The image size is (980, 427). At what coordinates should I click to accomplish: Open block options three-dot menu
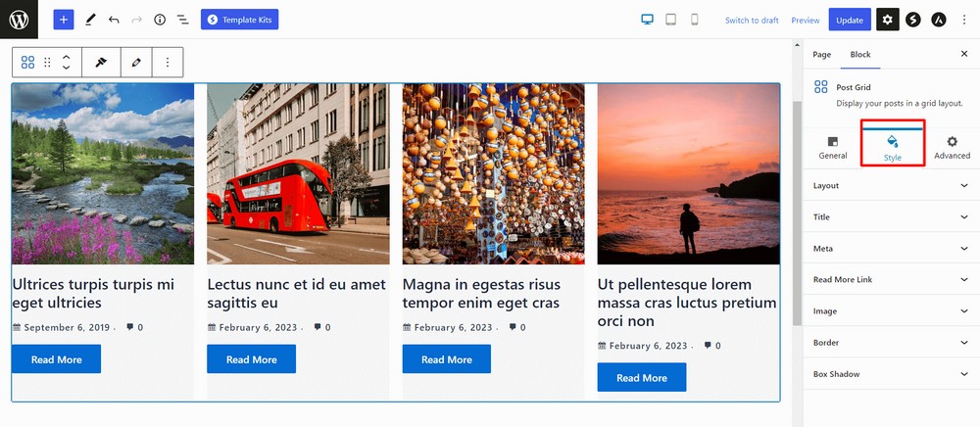click(x=168, y=63)
